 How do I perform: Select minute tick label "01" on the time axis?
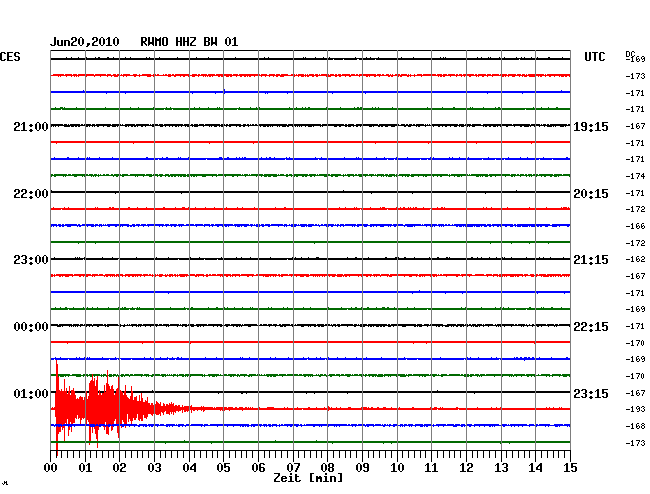[x=85, y=468]
